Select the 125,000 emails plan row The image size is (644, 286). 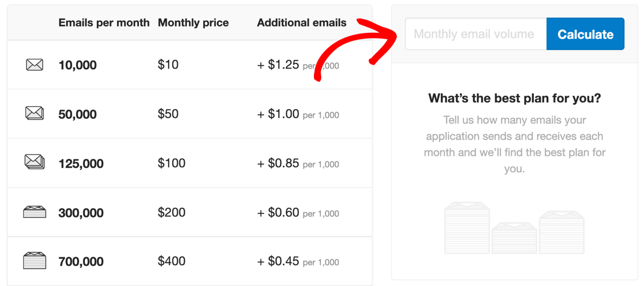pos(190,163)
